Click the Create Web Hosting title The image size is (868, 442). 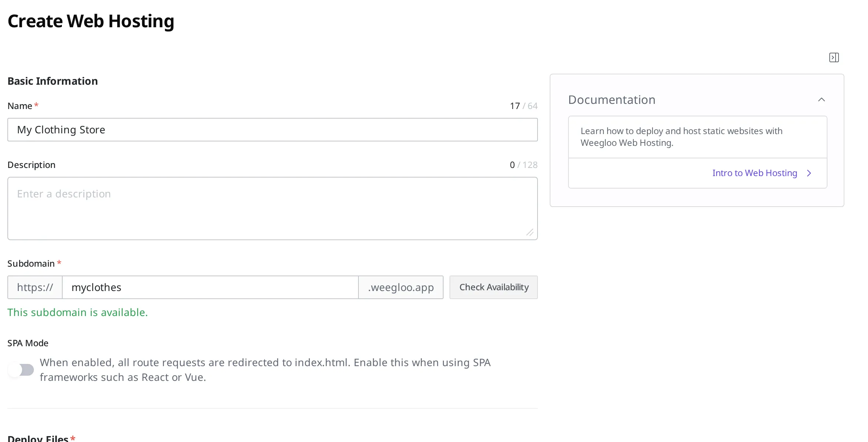point(91,21)
